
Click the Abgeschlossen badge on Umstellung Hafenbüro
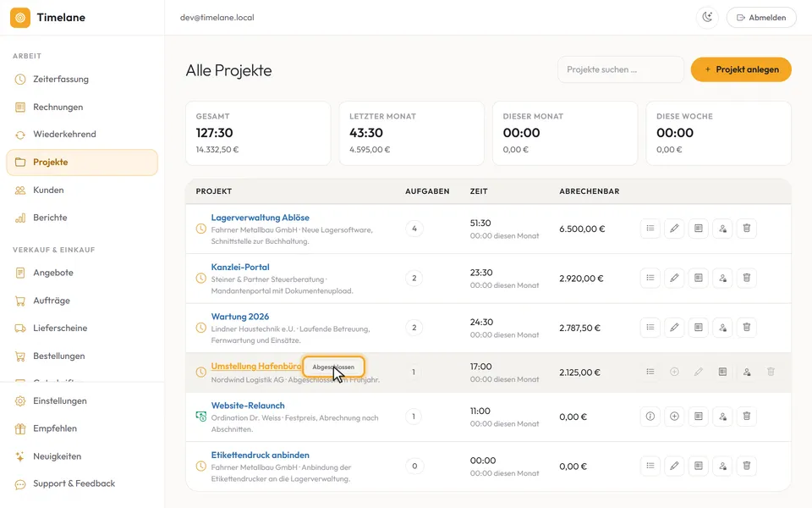click(x=333, y=367)
